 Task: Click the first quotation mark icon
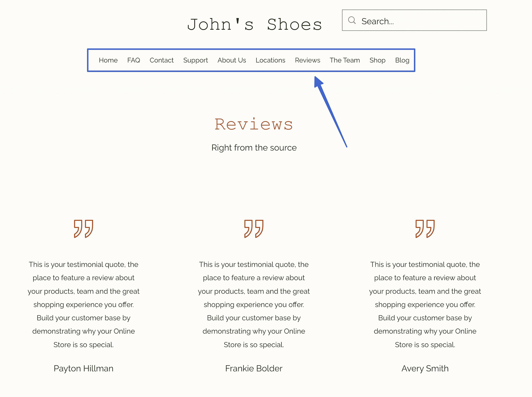[x=84, y=228]
